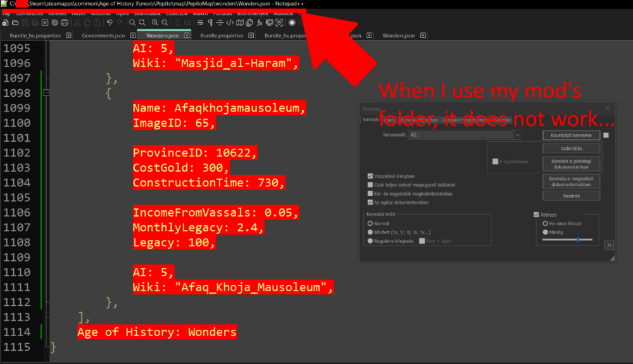Click the Close document toolbar icon
This screenshot has height=364, width=633.
45,23
